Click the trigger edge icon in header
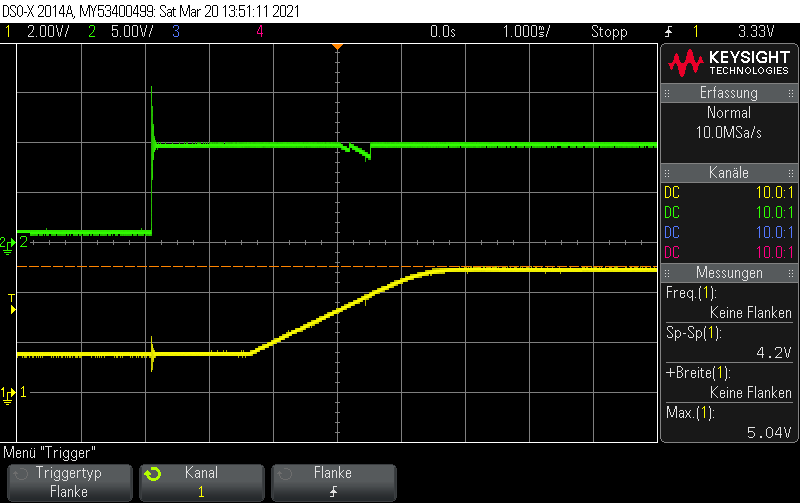800x503 pixels. tap(668, 32)
